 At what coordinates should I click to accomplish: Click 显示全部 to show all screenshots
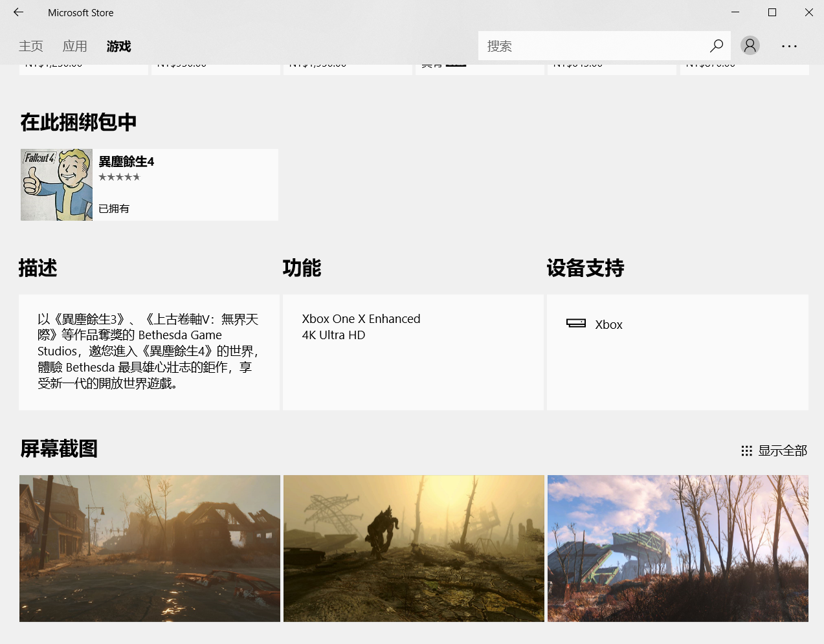click(x=783, y=450)
